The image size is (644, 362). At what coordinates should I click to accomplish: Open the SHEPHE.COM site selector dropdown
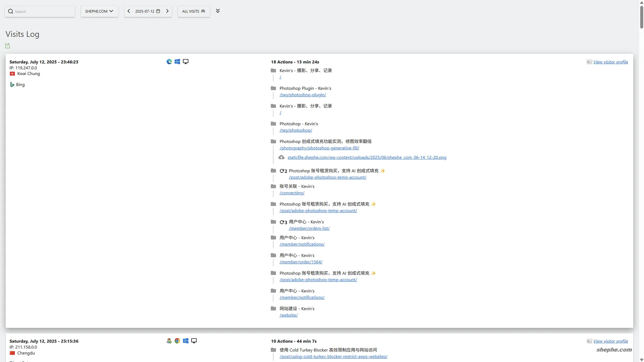click(99, 11)
